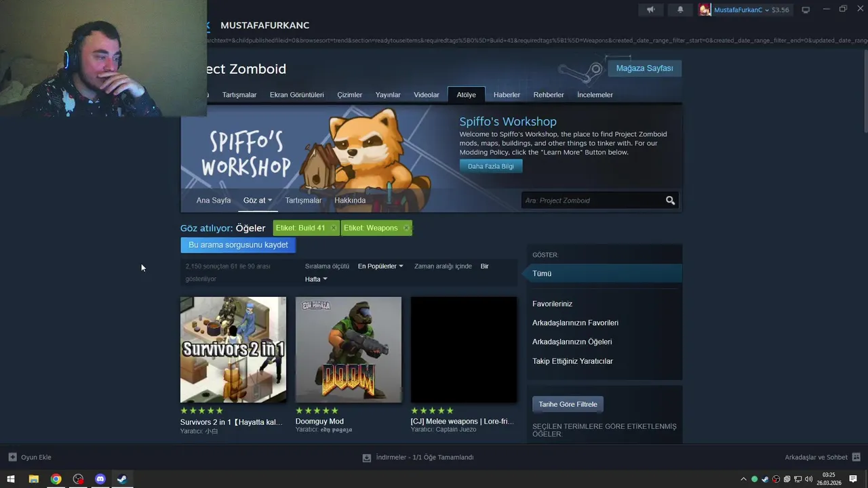Select the Atölye tab

point(467,95)
